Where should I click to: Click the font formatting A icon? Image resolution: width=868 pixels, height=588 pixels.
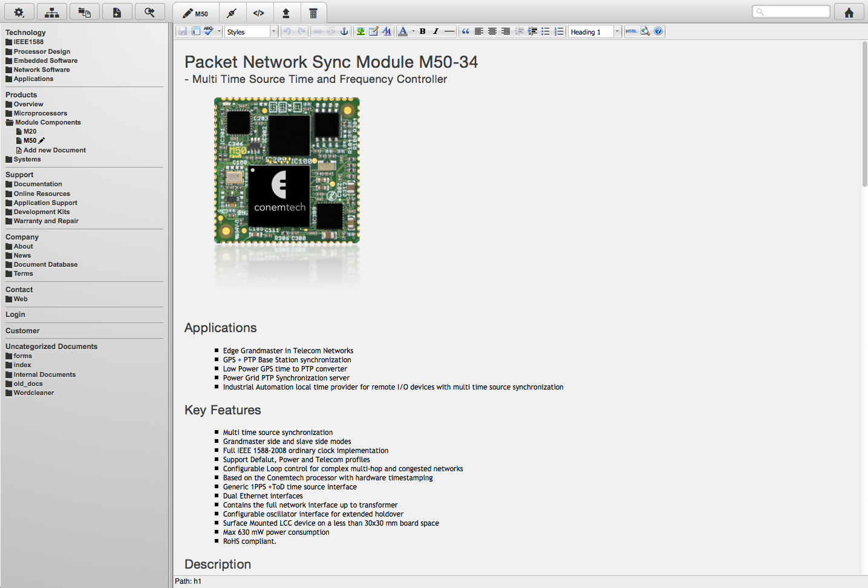tap(387, 31)
